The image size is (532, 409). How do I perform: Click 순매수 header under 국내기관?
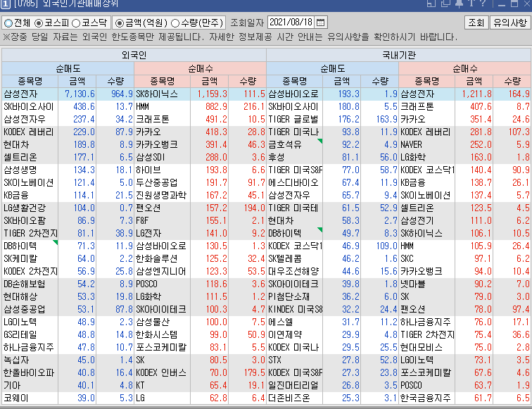click(x=465, y=68)
